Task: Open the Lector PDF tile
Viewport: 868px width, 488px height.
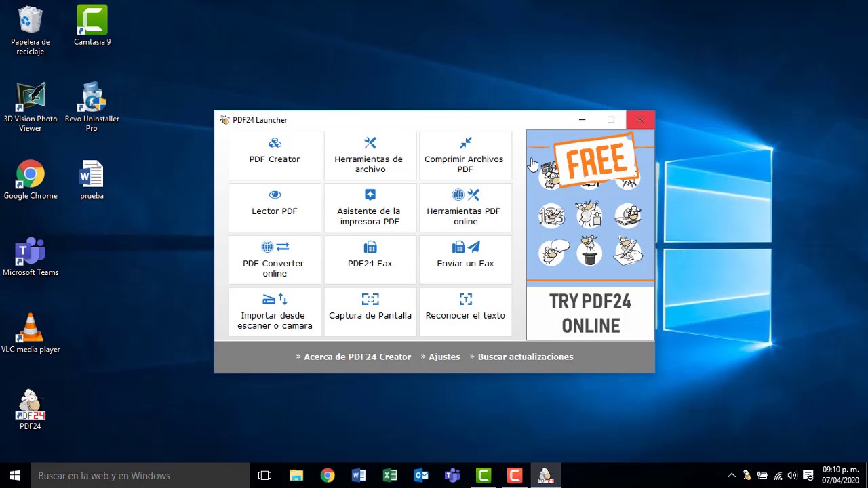Action: 275,207
